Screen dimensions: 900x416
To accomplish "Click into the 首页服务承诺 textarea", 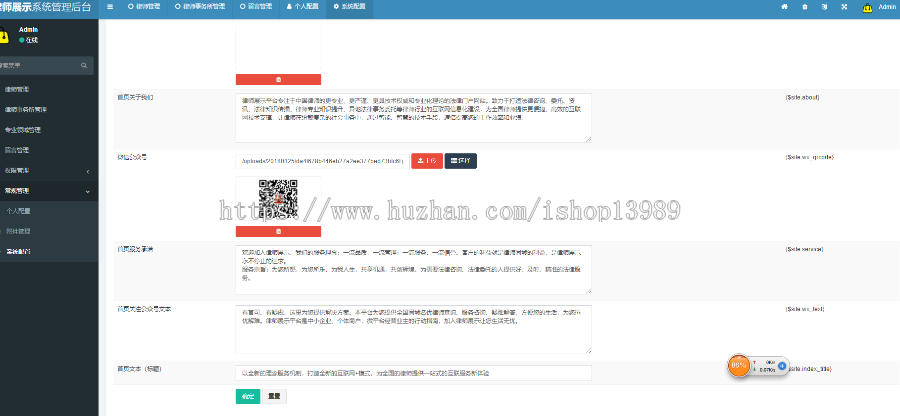I will click(x=413, y=270).
